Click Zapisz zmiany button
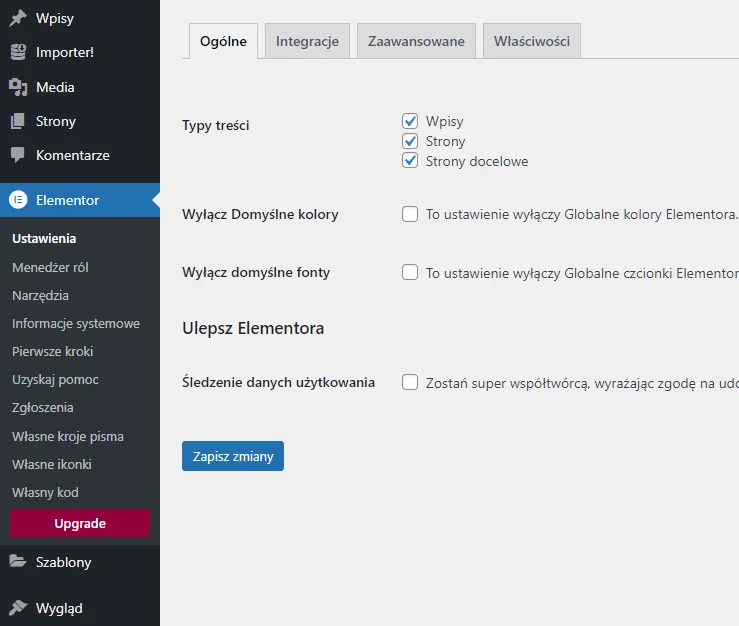The image size is (739, 626). (x=233, y=456)
